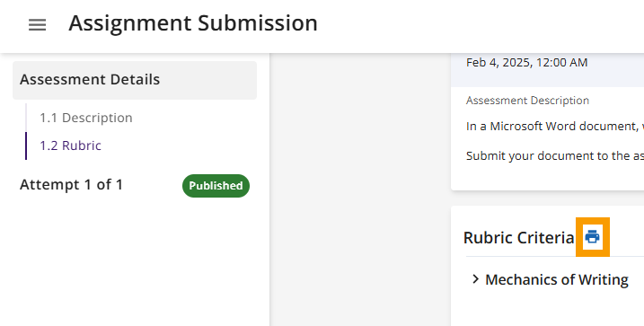Print the rubric using the printer icon
Viewport: 644px width, 326px height.
click(x=592, y=237)
